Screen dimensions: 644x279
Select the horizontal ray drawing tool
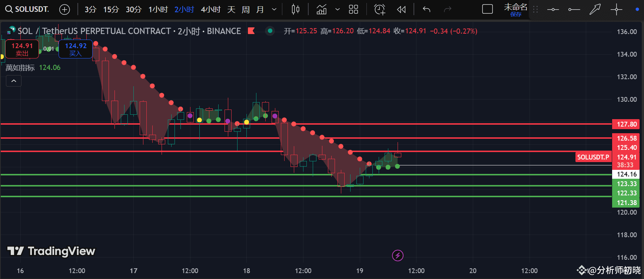pos(574,9)
